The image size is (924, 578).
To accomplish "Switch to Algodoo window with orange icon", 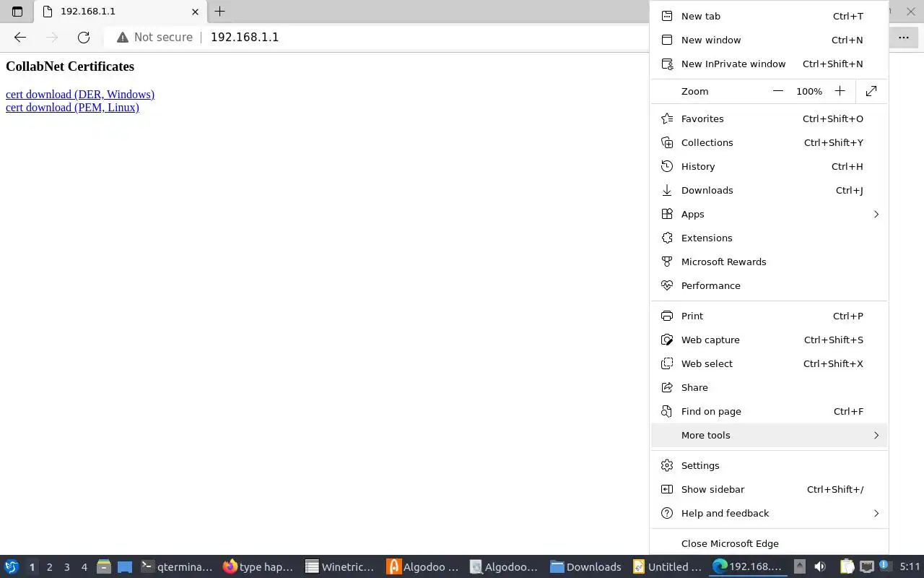I will [423, 567].
